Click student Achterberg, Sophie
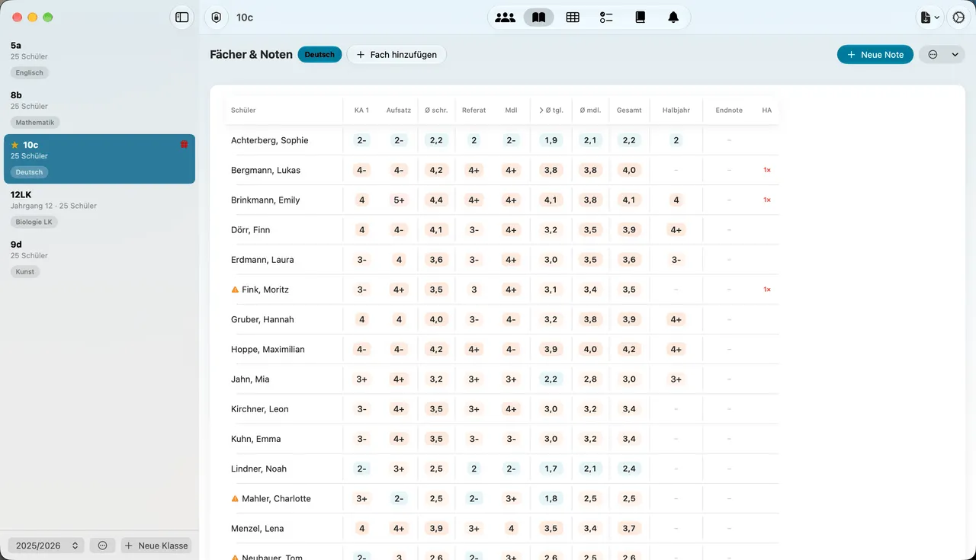This screenshot has width=976, height=560. click(269, 140)
